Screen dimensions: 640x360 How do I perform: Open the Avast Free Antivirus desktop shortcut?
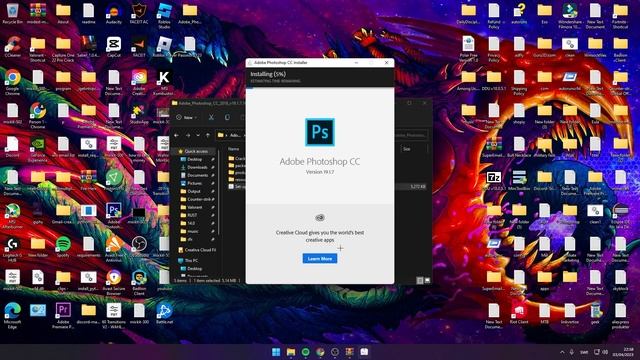113,249
